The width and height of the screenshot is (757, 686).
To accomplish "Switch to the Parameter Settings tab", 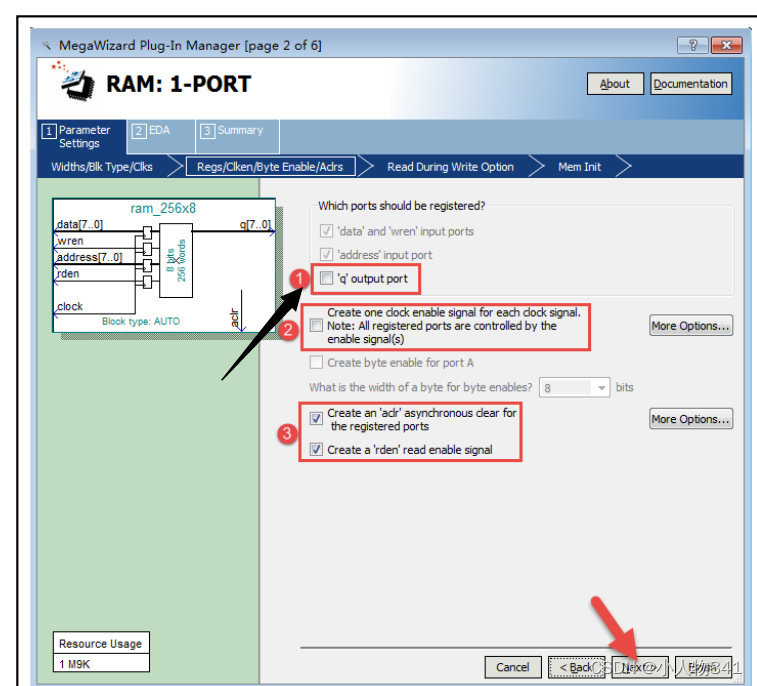I will pyautogui.click(x=82, y=137).
